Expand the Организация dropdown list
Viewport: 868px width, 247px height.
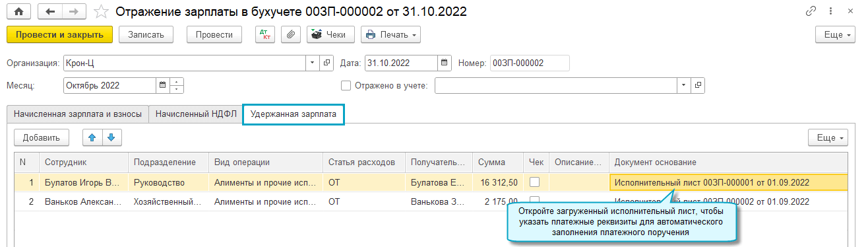pos(313,63)
